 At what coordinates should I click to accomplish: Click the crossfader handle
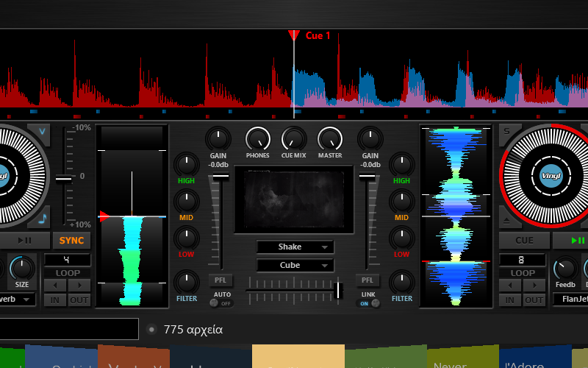pos(337,290)
